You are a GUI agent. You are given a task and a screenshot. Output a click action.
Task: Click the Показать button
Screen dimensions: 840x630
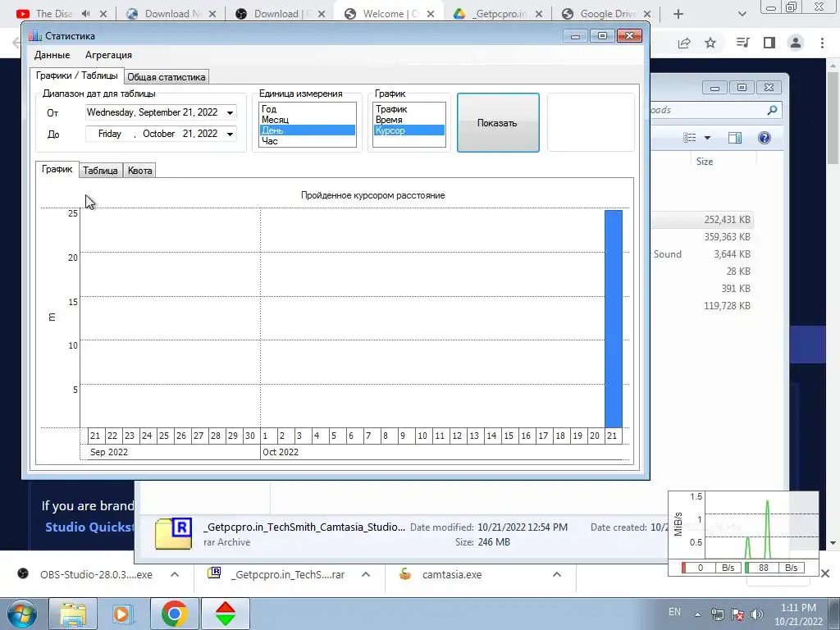pyautogui.click(x=498, y=123)
